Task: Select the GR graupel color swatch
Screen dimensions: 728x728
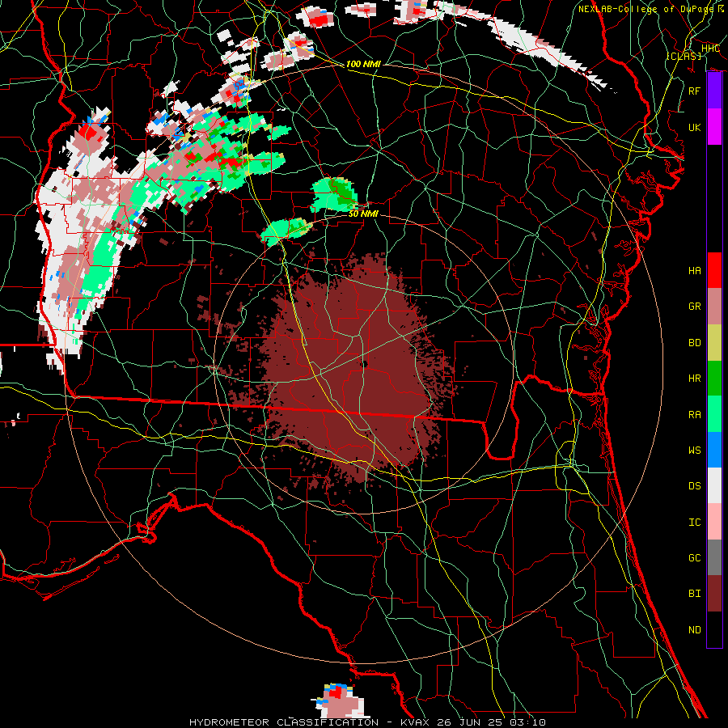Action: coord(714,307)
